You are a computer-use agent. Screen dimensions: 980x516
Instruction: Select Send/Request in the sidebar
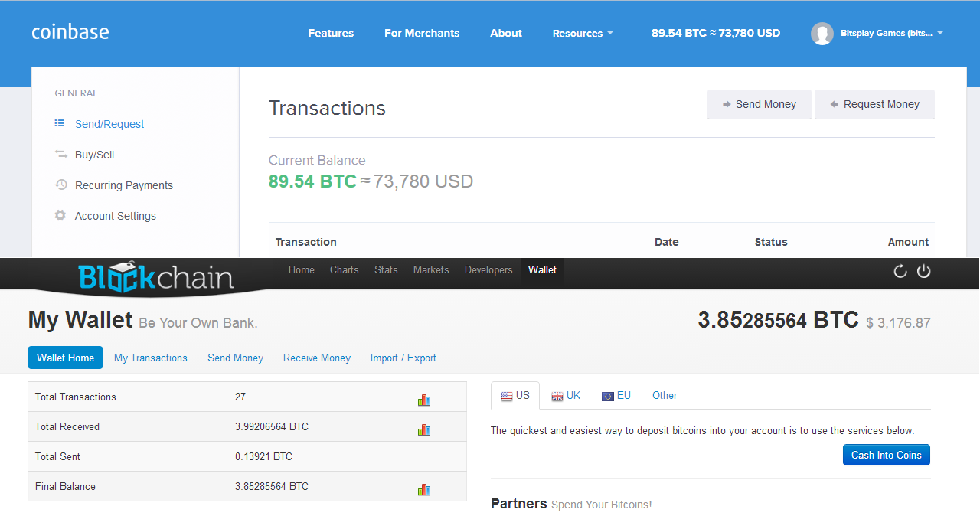109,124
